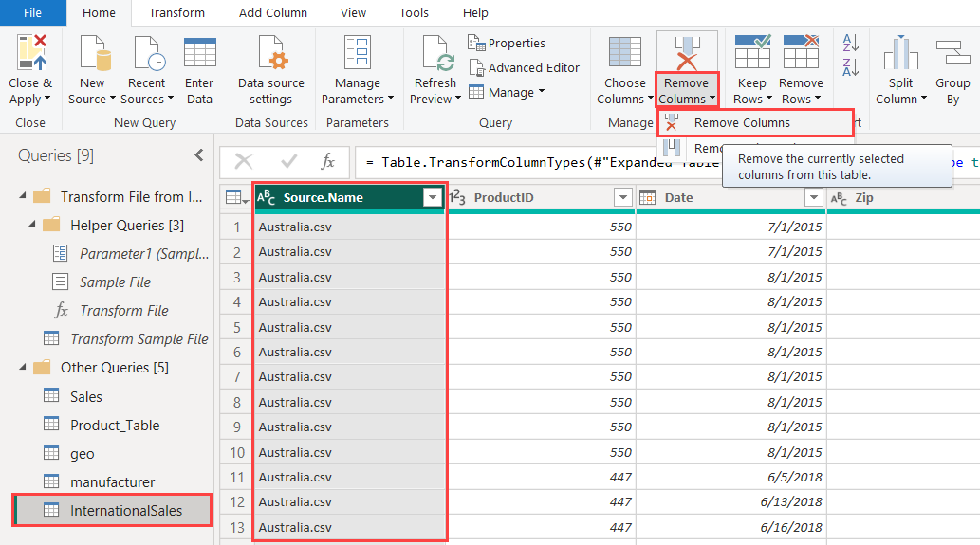Image resolution: width=980 pixels, height=545 pixels.
Task: Open the Keep Rows dropdown arrow
Action: [x=769, y=98]
